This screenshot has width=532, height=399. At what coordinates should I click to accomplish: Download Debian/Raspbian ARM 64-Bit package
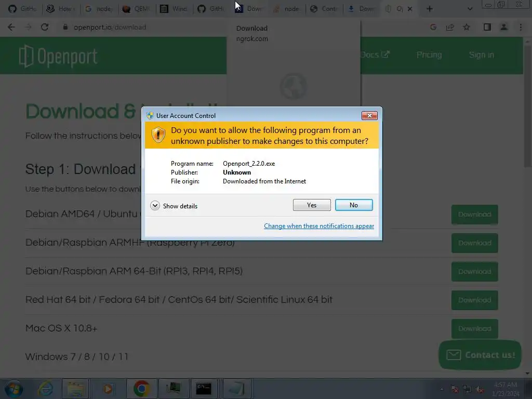click(474, 271)
